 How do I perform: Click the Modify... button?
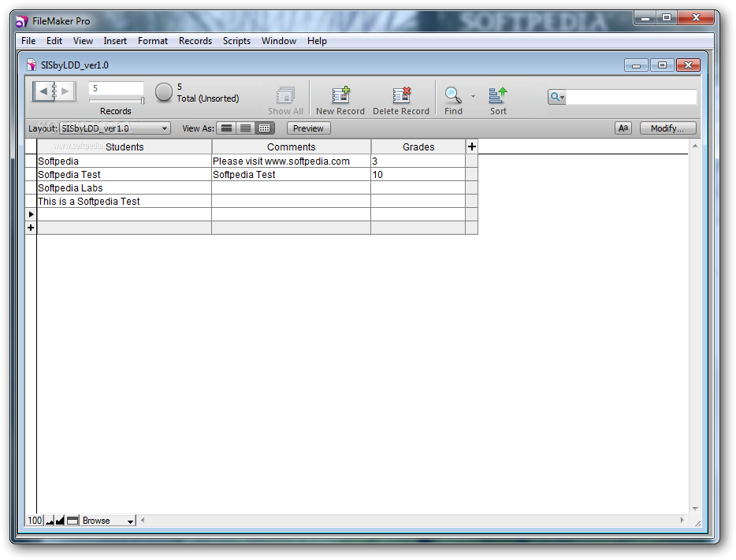(x=667, y=128)
